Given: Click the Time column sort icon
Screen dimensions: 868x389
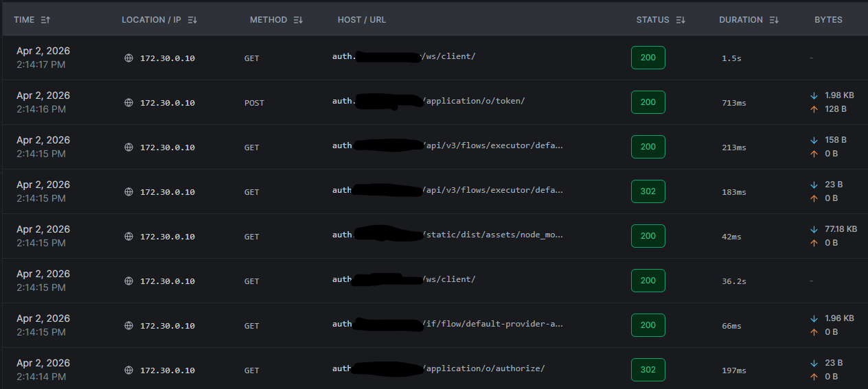Looking at the screenshot, I should [x=45, y=20].
